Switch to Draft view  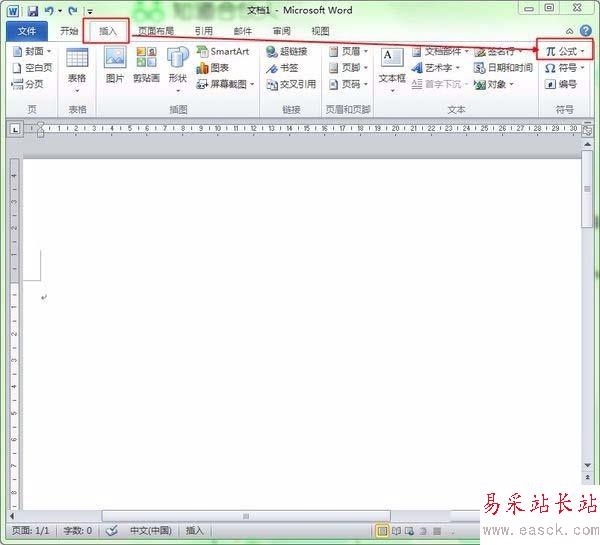(x=437, y=531)
